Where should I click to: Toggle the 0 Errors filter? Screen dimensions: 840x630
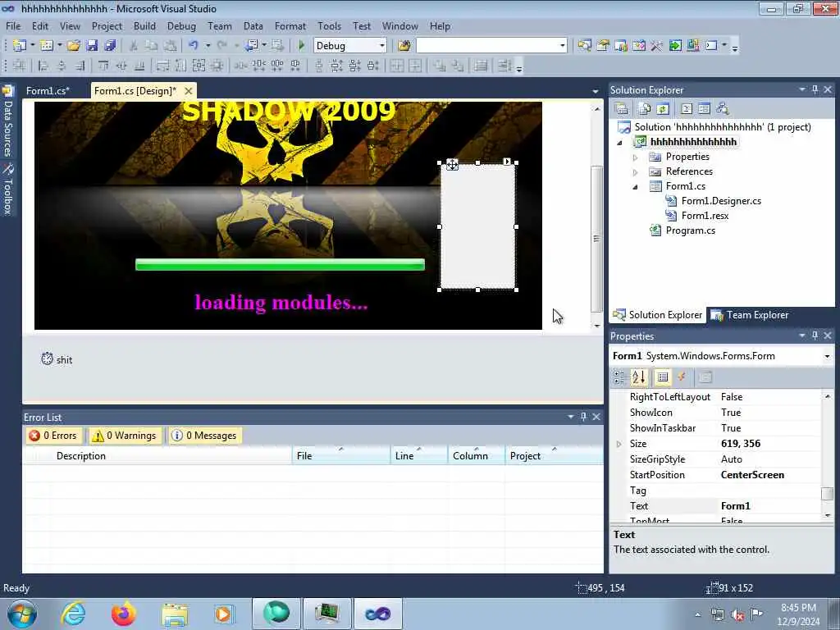(53, 436)
